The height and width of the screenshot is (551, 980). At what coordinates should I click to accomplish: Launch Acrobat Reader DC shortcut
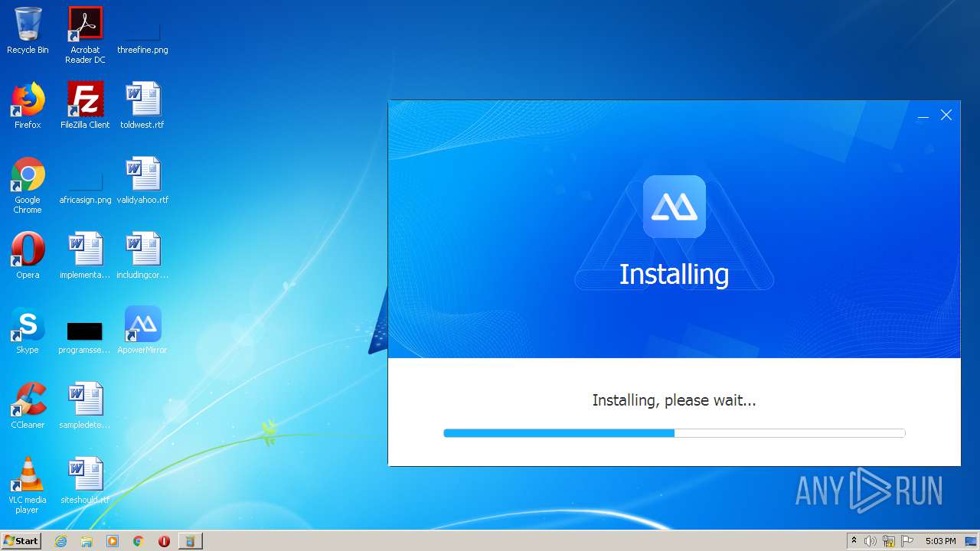click(85, 35)
